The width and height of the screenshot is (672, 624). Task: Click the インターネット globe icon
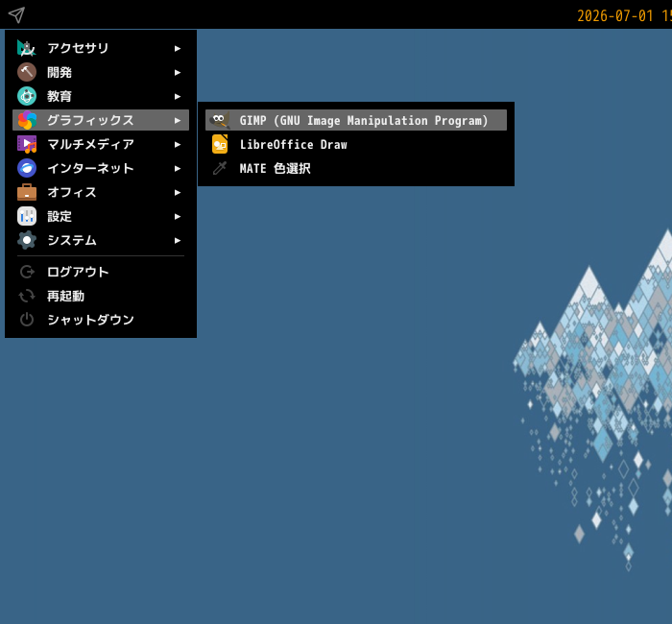pos(27,168)
